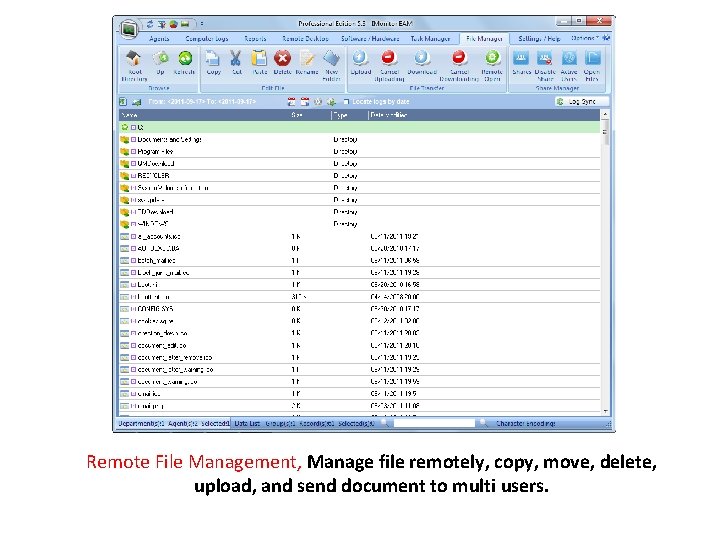The height and width of the screenshot is (540, 720).
Task: Check the RECYCLER folder checkbox
Action: click(134, 175)
